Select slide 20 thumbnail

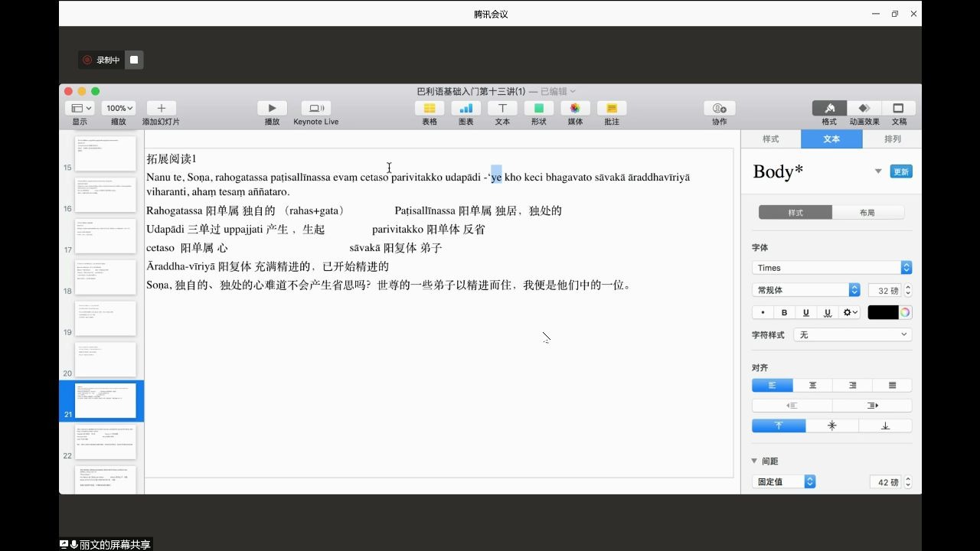pyautogui.click(x=105, y=360)
